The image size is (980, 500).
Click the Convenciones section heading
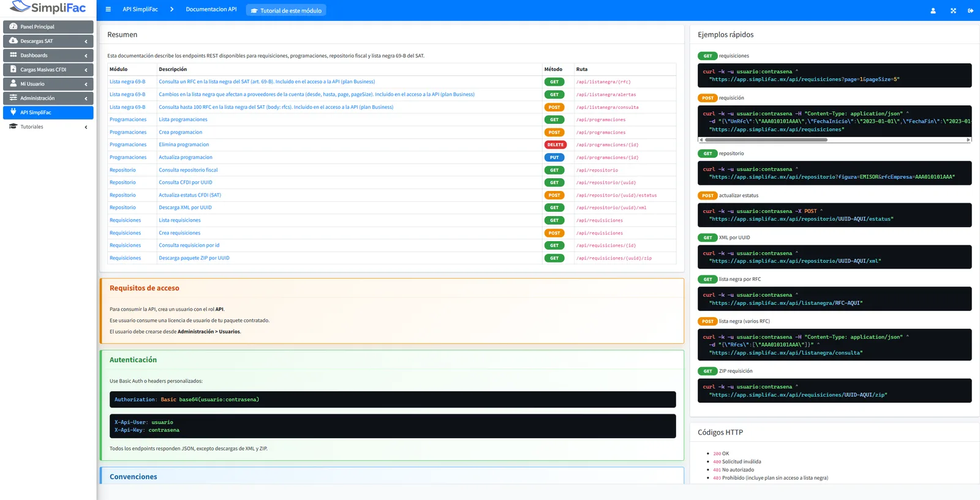click(x=134, y=477)
